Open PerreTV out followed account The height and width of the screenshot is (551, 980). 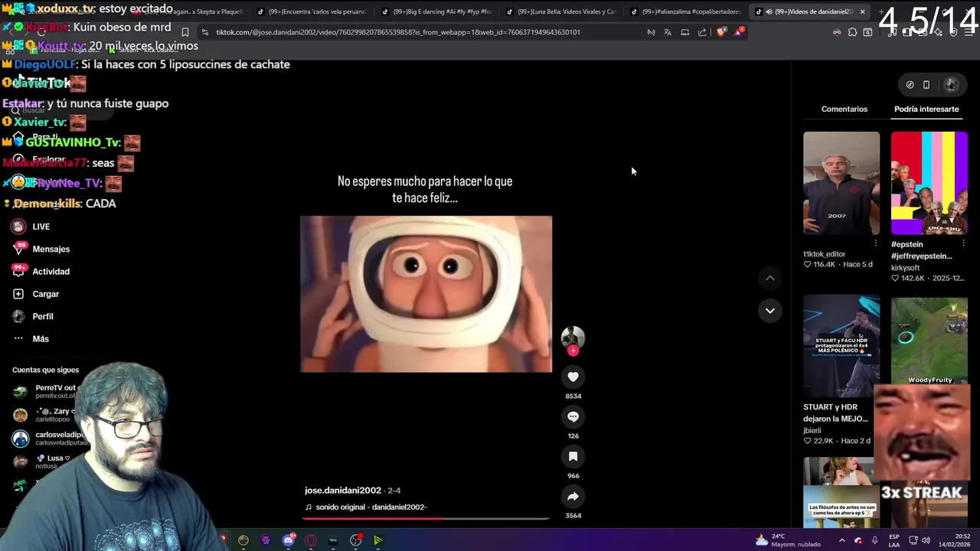click(x=46, y=391)
